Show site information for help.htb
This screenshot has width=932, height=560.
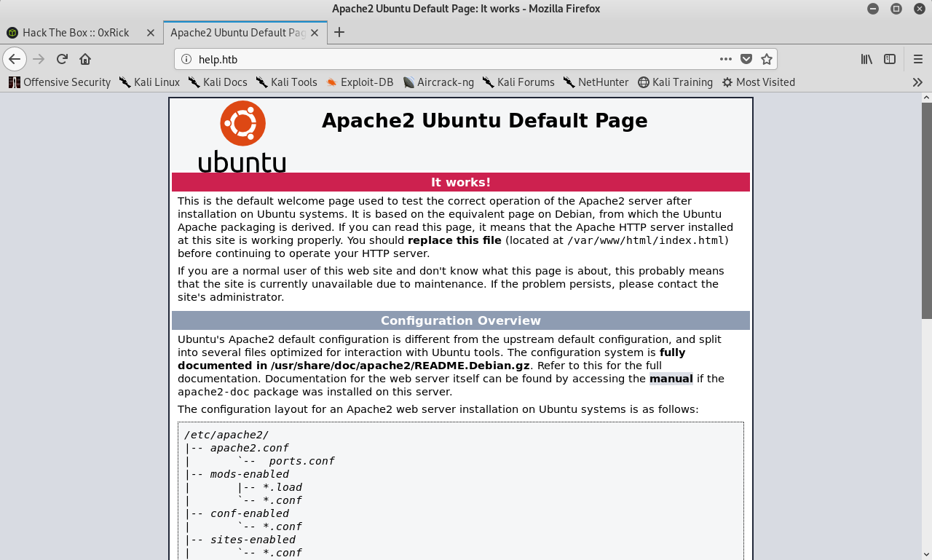click(186, 59)
